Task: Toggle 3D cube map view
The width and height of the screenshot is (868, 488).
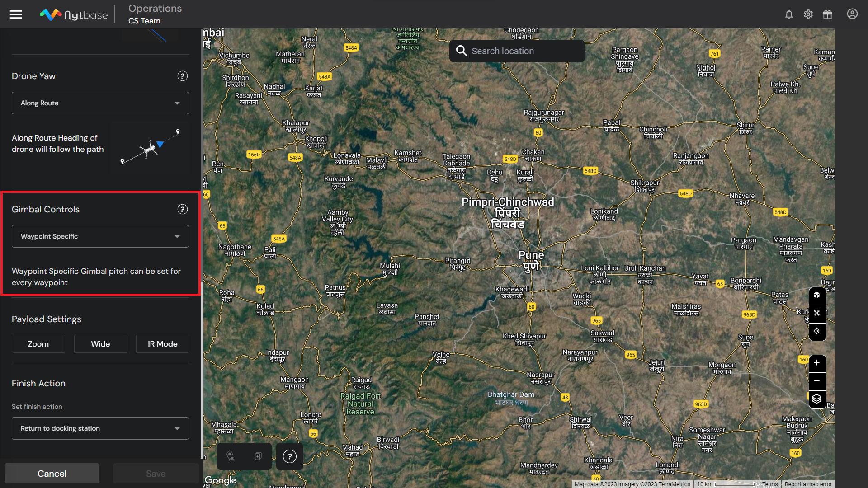Action: [x=817, y=296]
